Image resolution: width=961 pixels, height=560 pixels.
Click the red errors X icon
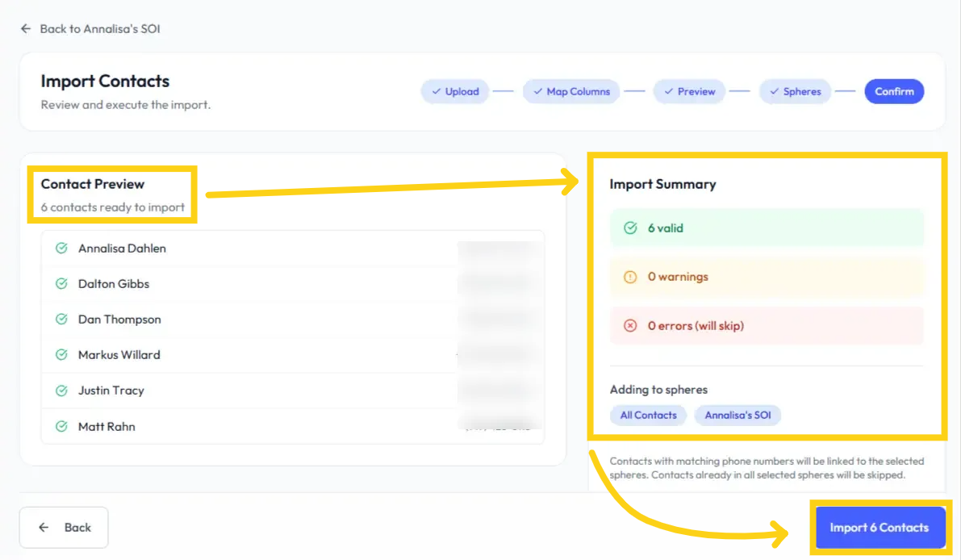pos(631,326)
